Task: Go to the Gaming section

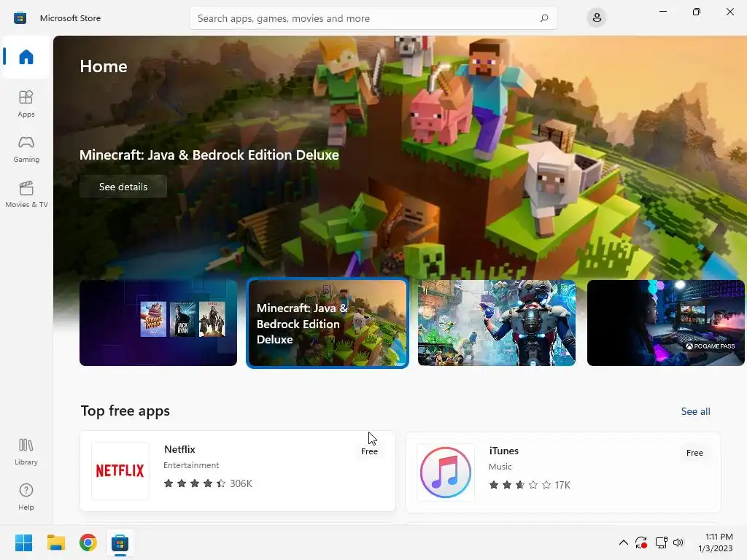Action: (x=26, y=149)
